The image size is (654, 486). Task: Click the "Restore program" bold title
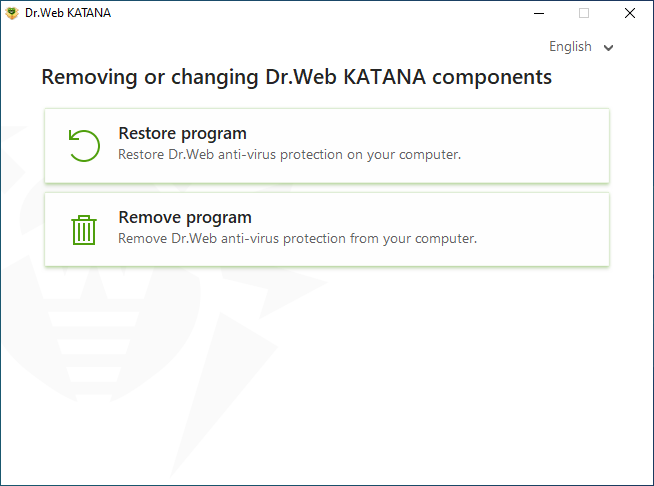tap(182, 134)
